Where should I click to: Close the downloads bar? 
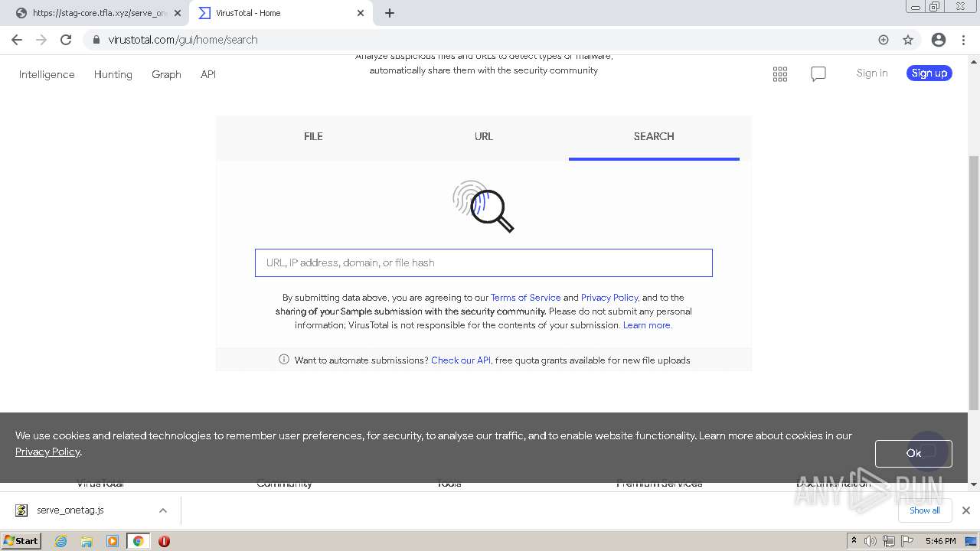966,510
